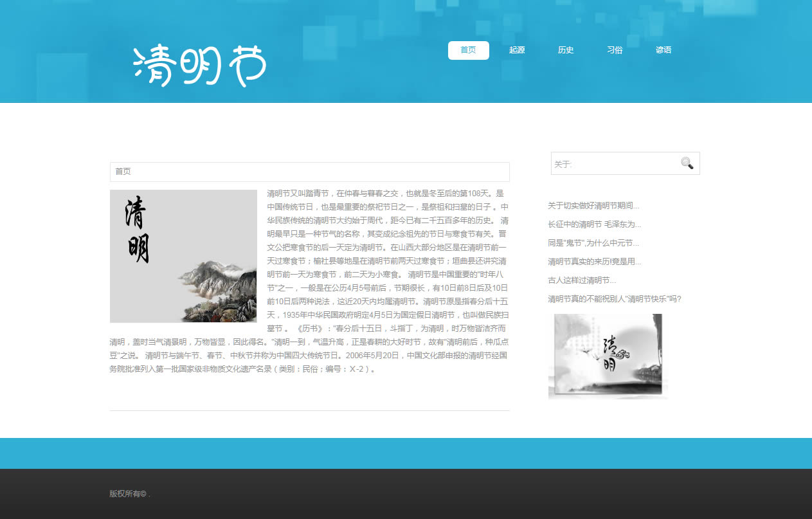812x519 pixels.
Task: Open the 清明 mountain painting image
Action: (x=183, y=256)
